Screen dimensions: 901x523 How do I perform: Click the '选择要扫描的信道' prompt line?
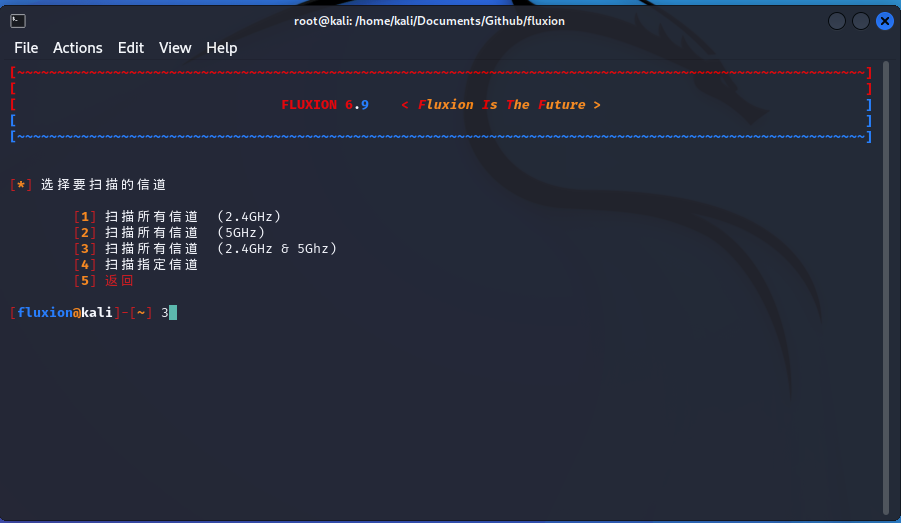(x=88, y=184)
